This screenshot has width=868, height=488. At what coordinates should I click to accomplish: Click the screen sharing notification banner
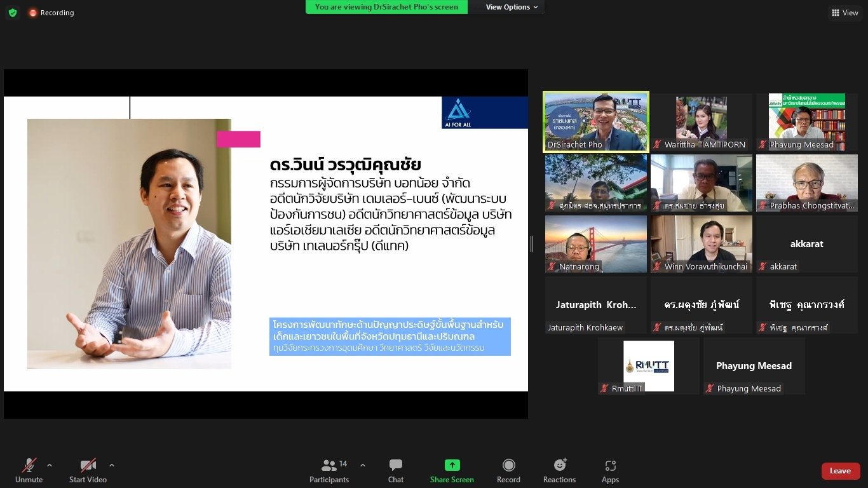(386, 7)
